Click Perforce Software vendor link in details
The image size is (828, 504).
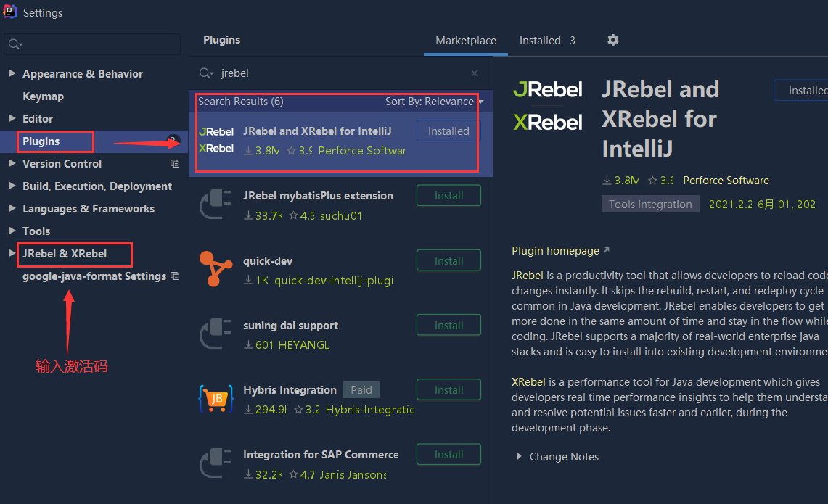coord(726,181)
